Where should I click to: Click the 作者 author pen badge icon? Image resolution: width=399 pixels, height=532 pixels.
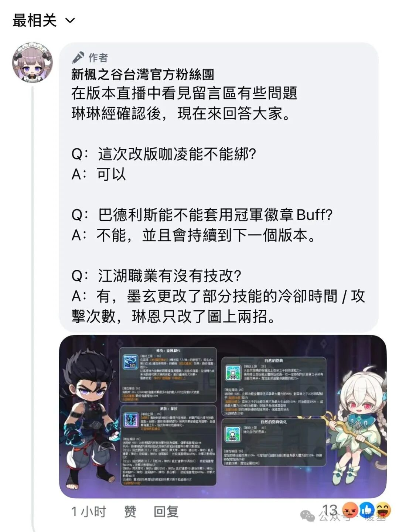tap(78, 58)
